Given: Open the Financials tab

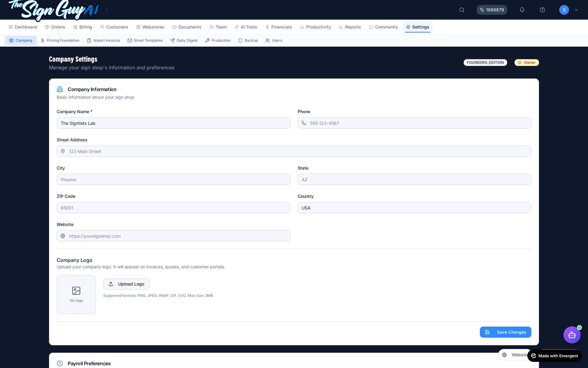Looking at the screenshot, I should [279, 27].
